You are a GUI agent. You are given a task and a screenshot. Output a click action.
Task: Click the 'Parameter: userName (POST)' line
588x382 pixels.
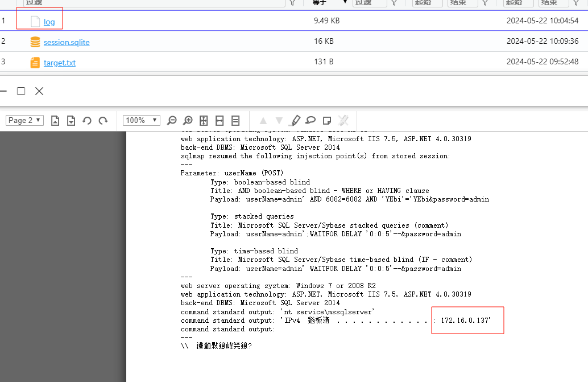click(232, 173)
